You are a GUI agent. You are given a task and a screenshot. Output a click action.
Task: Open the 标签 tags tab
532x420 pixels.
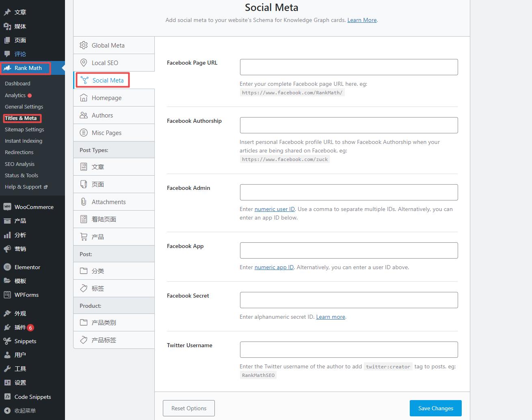(x=114, y=288)
